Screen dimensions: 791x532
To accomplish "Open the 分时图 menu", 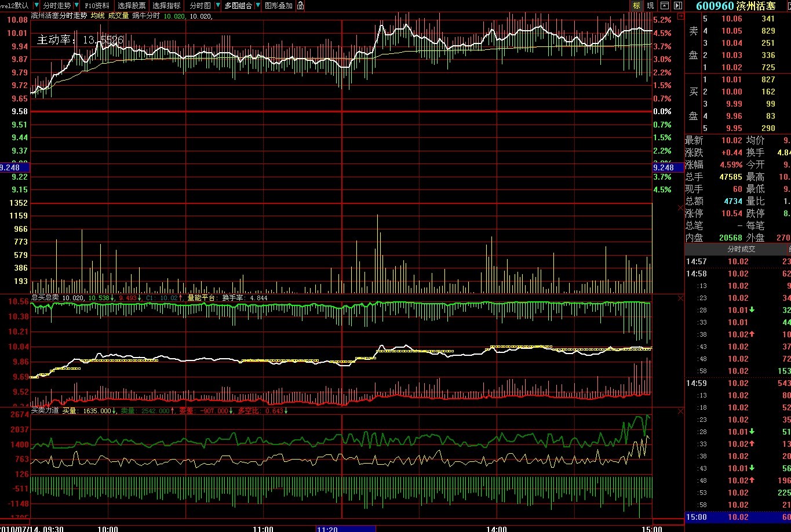I will point(201,6).
